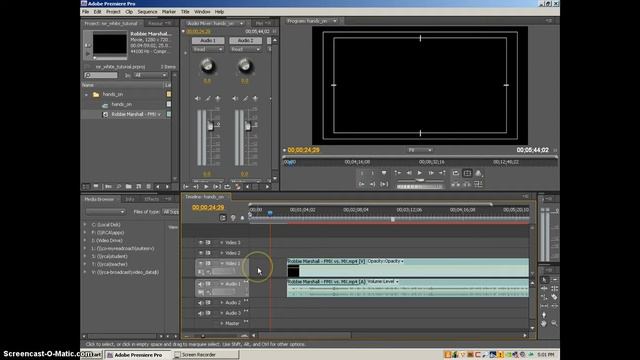
Task: Expand the Master track
Action: pyautogui.click(x=222, y=323)
